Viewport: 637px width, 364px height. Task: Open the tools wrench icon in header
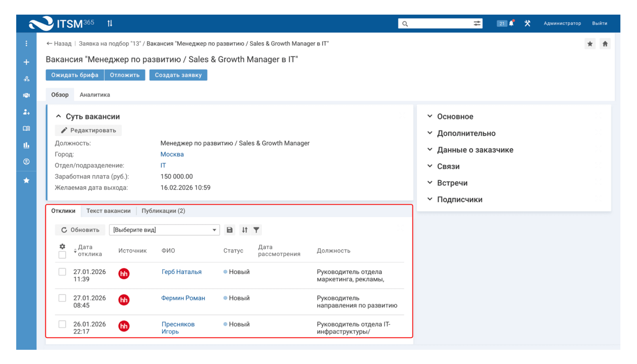click(x=527, y=23)
